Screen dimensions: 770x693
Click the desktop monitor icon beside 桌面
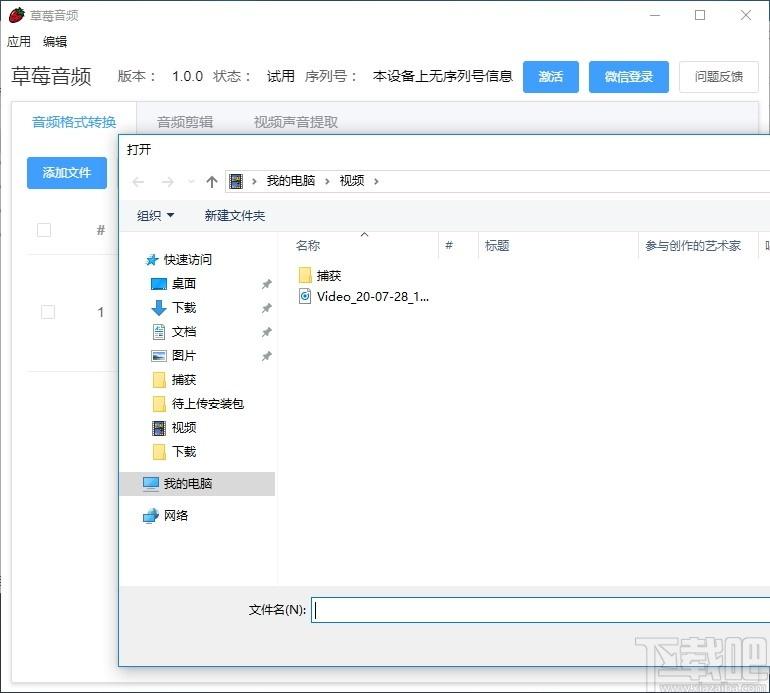[x=159, y=284]
